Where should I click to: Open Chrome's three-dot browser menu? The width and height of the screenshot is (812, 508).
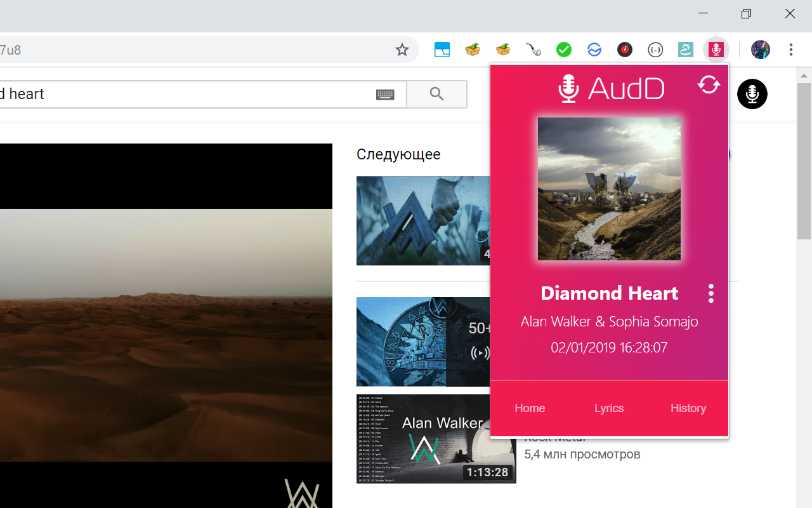point(791,50)
